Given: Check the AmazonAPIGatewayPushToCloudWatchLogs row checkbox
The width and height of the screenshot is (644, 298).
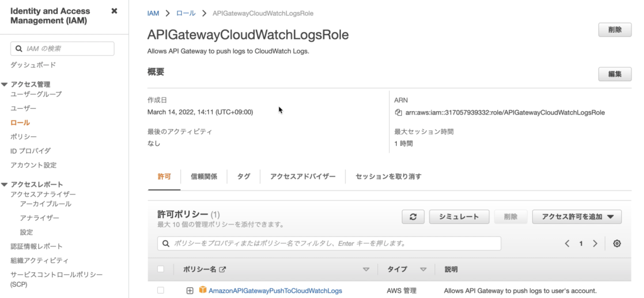Looking at the screenshot, I should coord(160,290).
